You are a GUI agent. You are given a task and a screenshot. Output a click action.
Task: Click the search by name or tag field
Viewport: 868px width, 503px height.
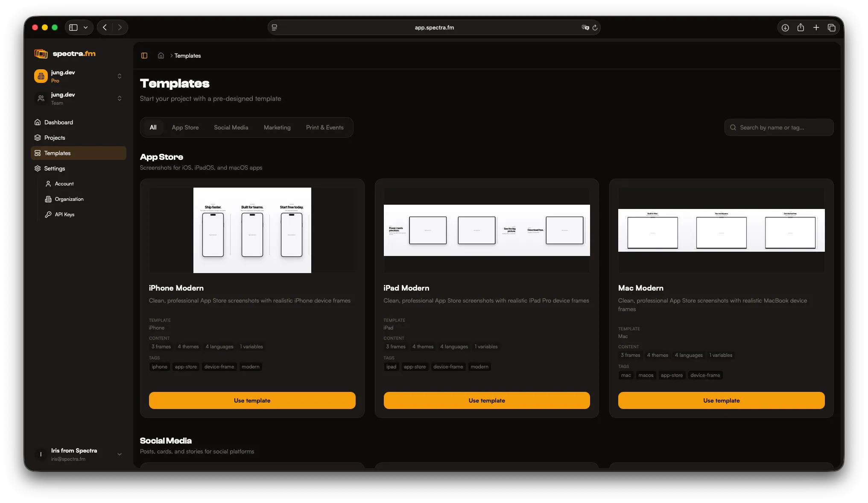coord(778,127)
